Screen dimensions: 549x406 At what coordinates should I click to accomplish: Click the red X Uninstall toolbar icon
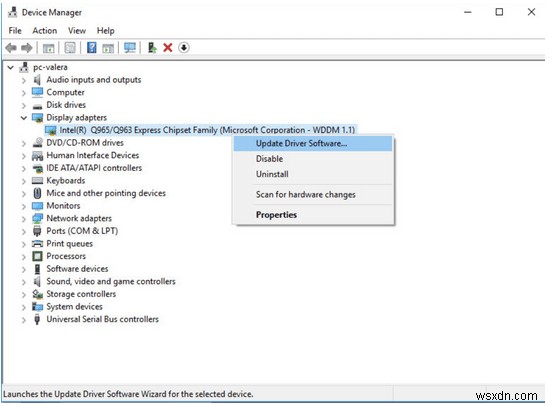pos(168,48)
